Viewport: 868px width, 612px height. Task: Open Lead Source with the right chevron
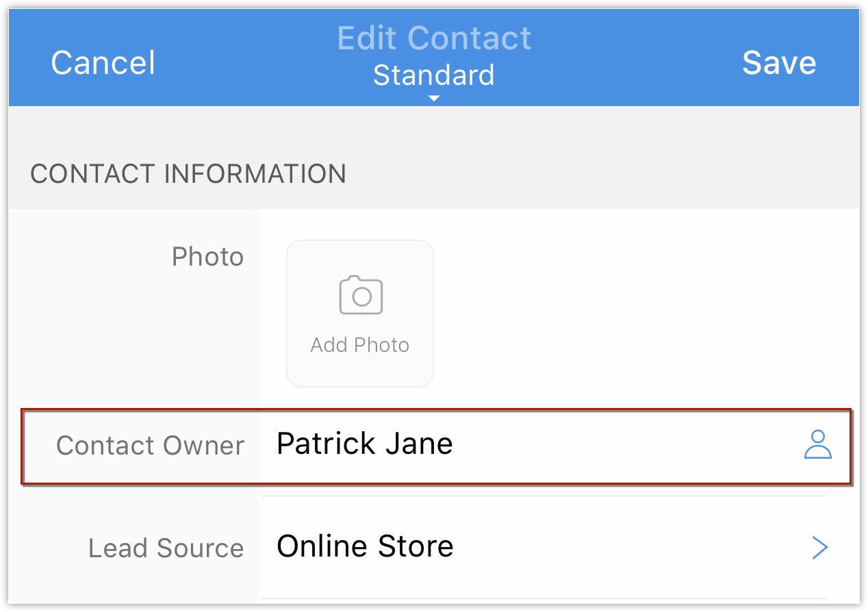(x=819, y=548)
